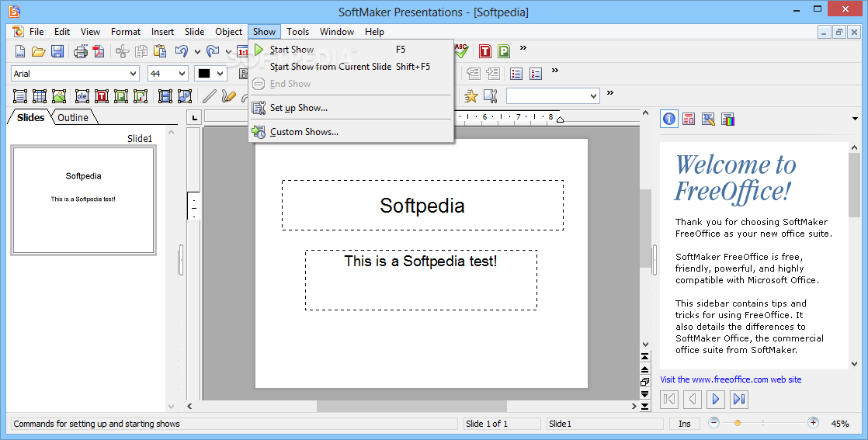
Task: Open the design sidebar brush icon
Action: pos(708,119)
